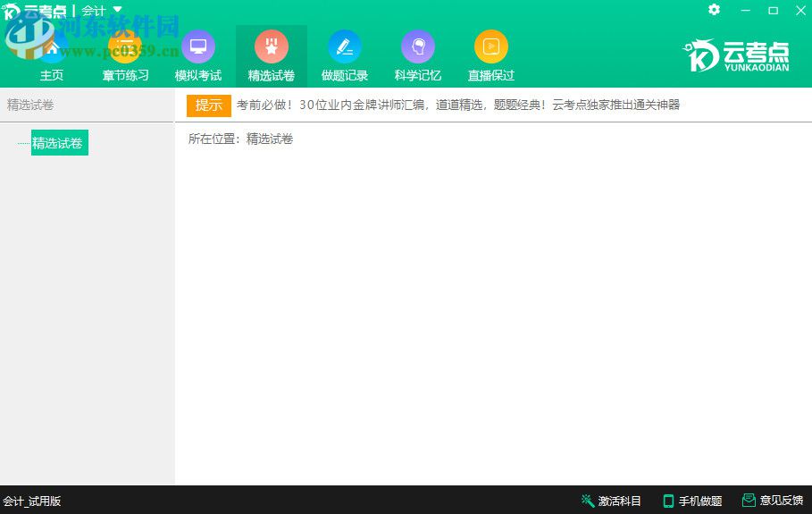The width and height of the screenshot is (812, 514).
Task: Close the 云考点 window
Action: [x=800, y=10]
